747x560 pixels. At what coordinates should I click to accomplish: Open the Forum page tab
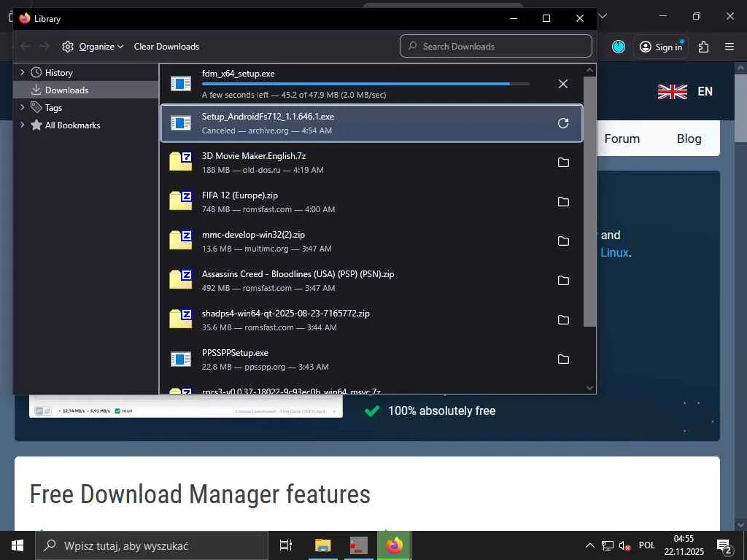(x=622, y=139)
